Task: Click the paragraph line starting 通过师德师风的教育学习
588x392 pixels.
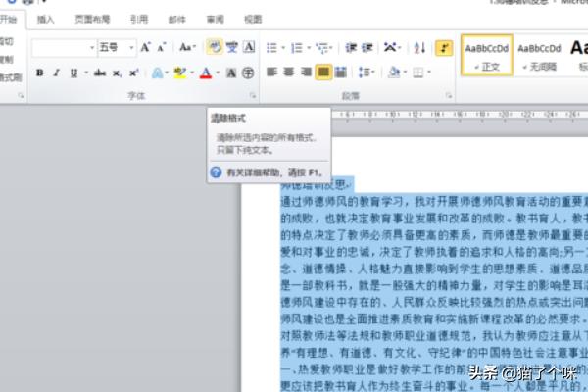Action: pyautogui.click(x=434, y=202)
